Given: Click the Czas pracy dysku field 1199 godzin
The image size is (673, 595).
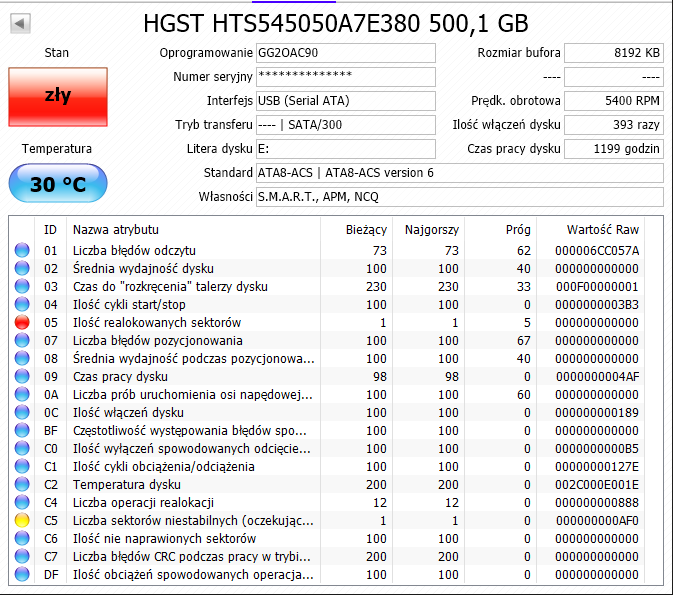Looking at the screenshot, I should (x=614, y=149).
